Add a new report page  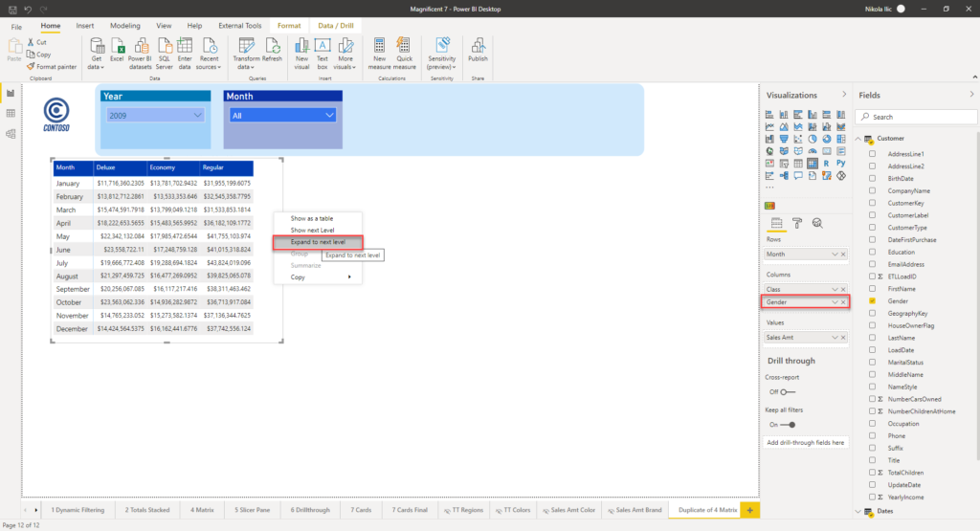tap(750, 510)
